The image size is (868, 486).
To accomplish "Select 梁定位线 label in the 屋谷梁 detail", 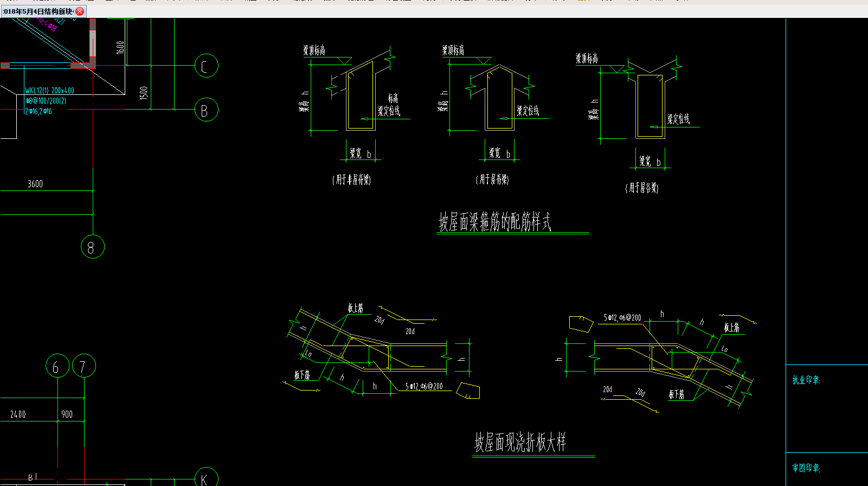I will point(678,119).
